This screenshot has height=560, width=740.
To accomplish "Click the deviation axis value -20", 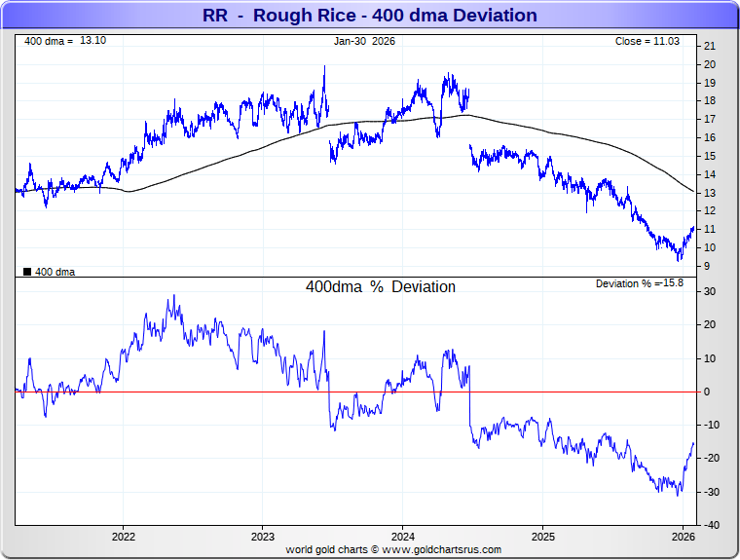I will (712, 458).
